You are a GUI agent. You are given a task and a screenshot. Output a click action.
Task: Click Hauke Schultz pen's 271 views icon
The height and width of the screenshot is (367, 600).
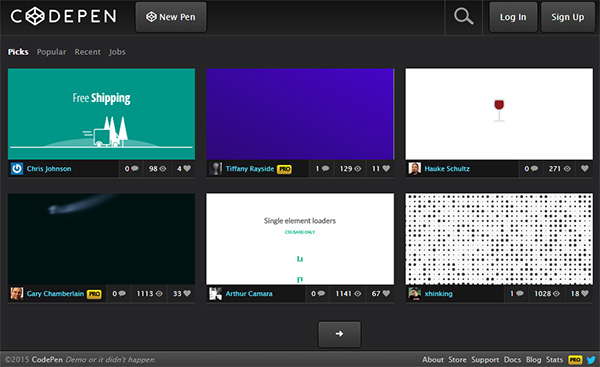pos(567,169)
